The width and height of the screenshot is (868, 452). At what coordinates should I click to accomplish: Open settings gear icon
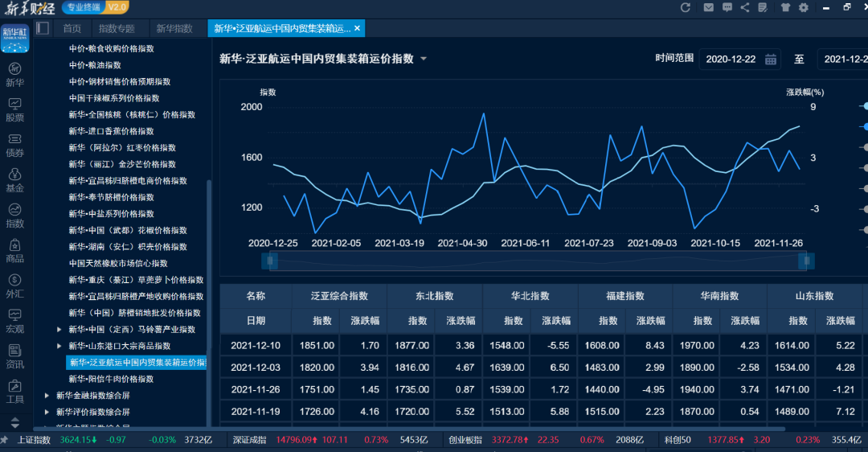point(804,8)
